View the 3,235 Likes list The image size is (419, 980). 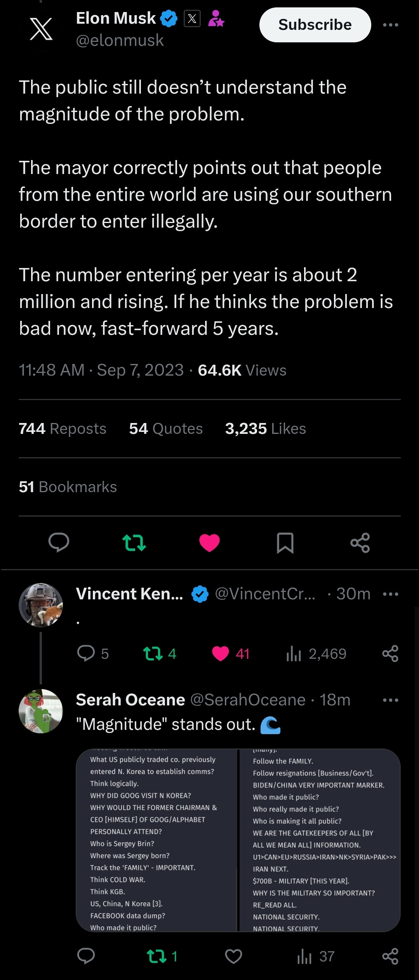(266, 428)
